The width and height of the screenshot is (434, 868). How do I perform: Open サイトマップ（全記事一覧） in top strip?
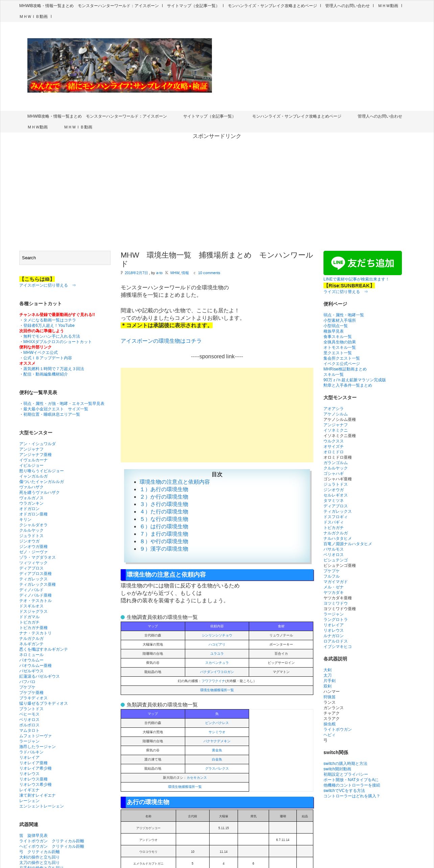pos(193,6)
